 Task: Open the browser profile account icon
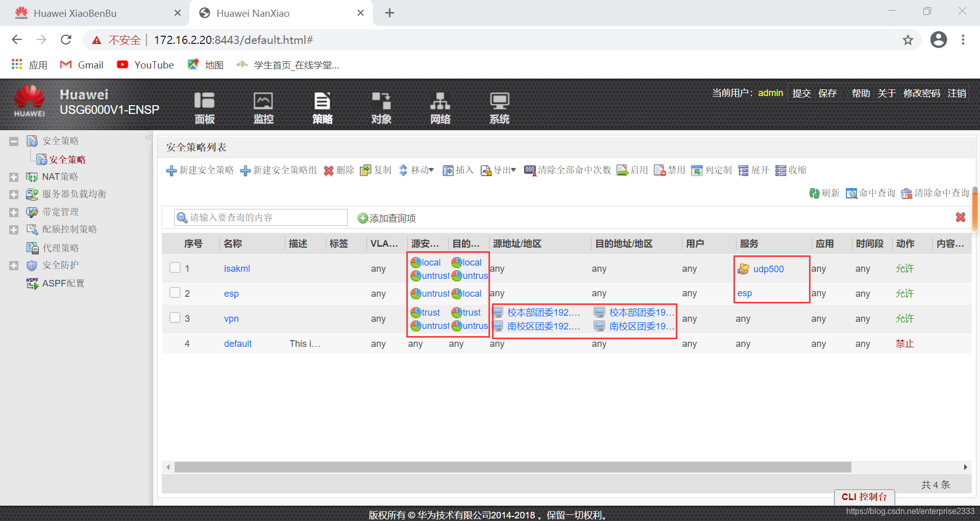click(938, 40)
